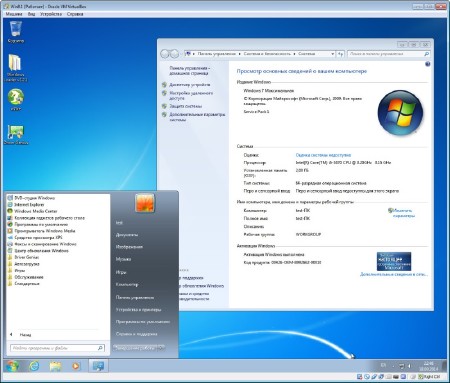Image resolution: width=450 pixels, height=383 pixels.
Task: Open the Windows Loader folder on desktop
Action: coord(16,68)
